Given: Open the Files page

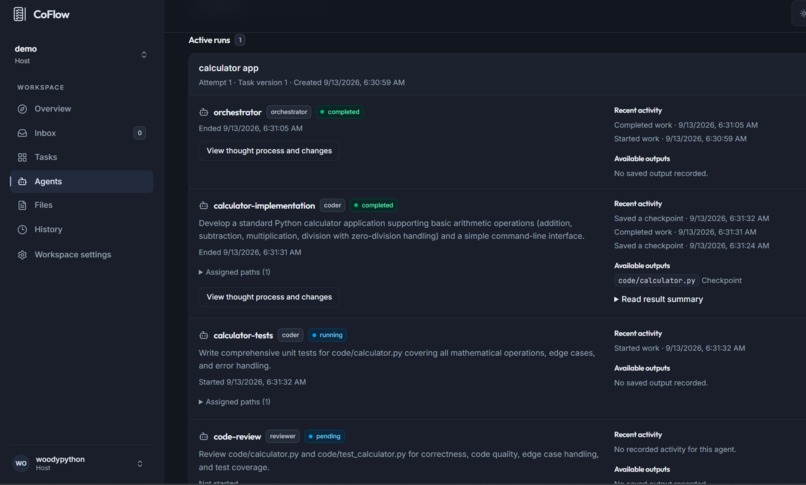Looking at the screenshot, I should pos(81,205).
